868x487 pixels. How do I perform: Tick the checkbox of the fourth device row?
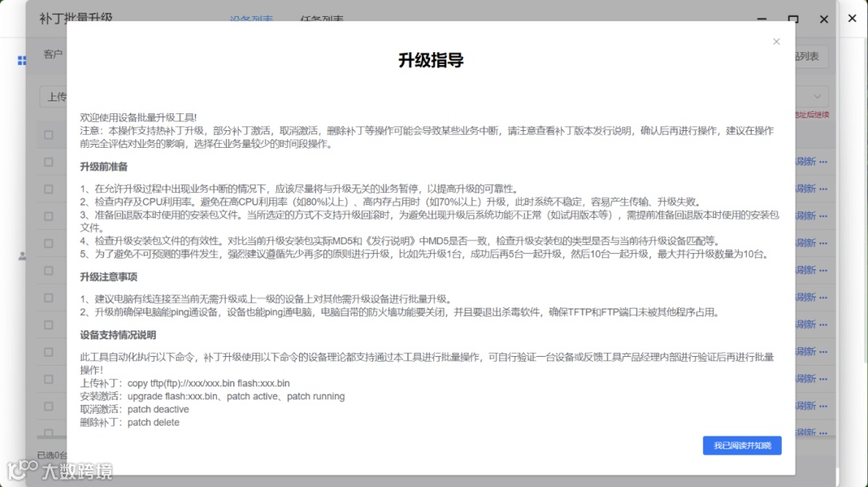pyautogui.click(x=49, y=243)
